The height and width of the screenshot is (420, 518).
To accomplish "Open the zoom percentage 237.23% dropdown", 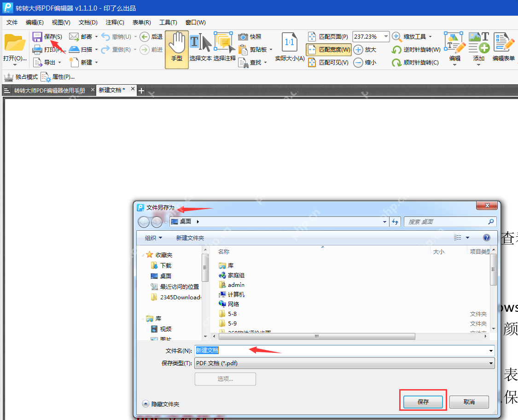I will coord(386,36).
